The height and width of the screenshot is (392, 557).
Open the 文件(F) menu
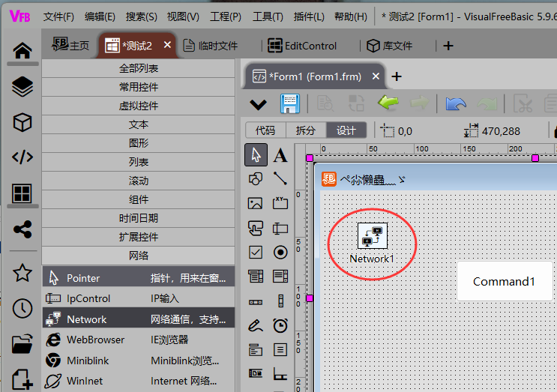point(58,16)
